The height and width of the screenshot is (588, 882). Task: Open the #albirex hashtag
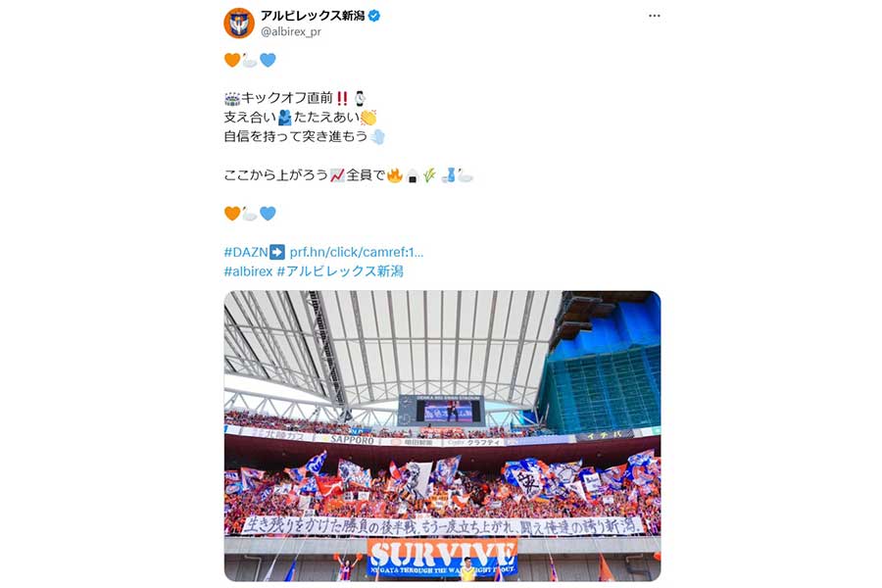pyautogui.click(x=248, y=271)
